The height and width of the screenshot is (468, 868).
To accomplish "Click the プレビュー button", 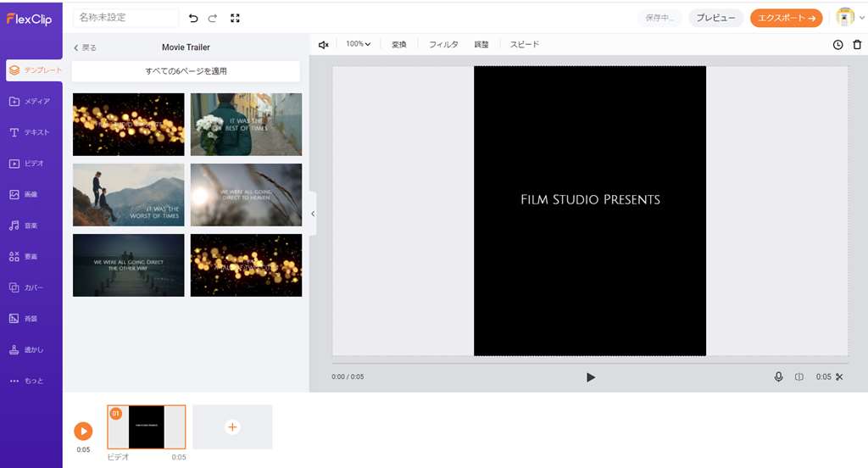I will [715, 18].
